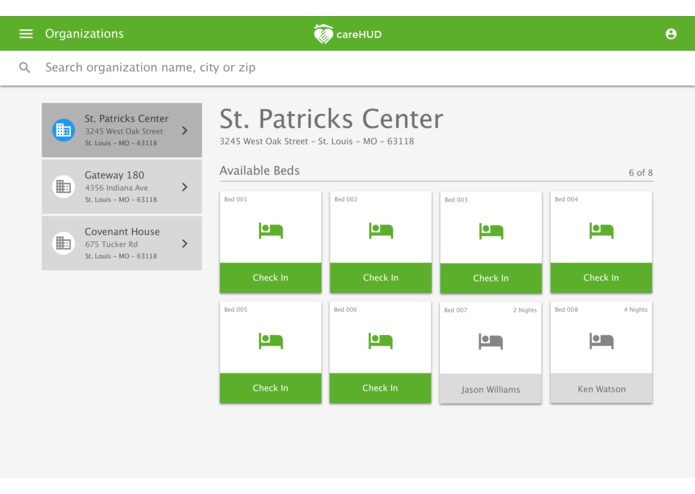Click the 'Bed 008' label
The height and width of the screenshot is (494, 695).
click(566, 310)
